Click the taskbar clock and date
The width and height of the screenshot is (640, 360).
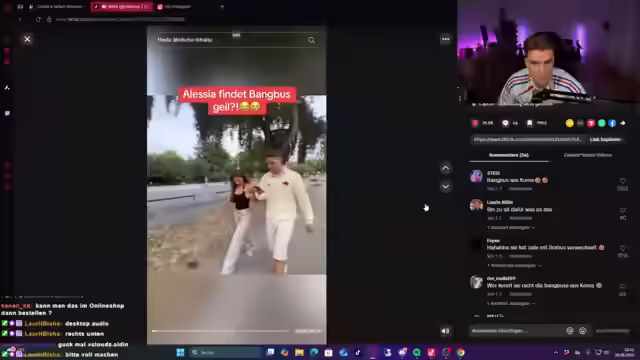(625, 352)
